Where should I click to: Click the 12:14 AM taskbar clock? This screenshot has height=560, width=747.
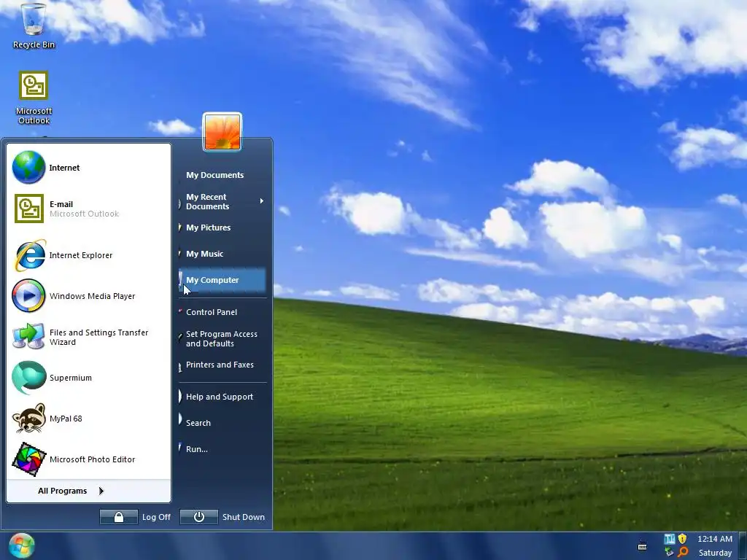715,539
